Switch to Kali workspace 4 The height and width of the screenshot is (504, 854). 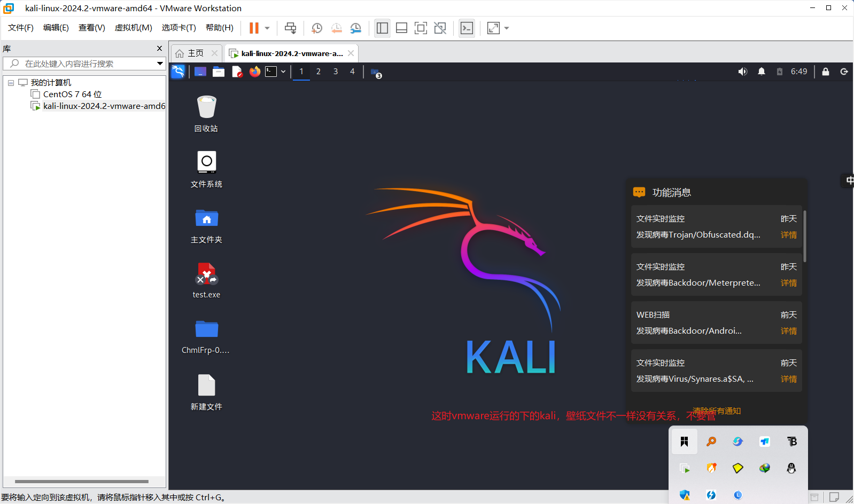[352, 72]
